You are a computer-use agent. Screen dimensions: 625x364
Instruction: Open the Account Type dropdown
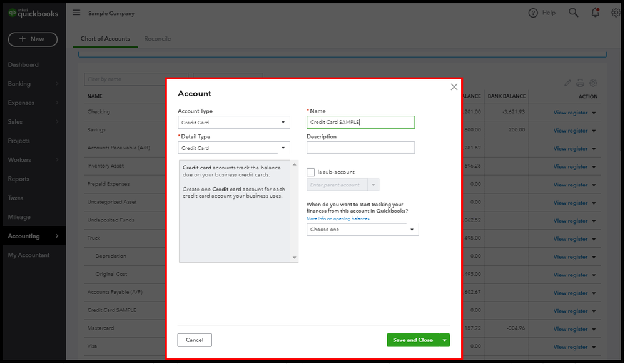tap(234, 123)
